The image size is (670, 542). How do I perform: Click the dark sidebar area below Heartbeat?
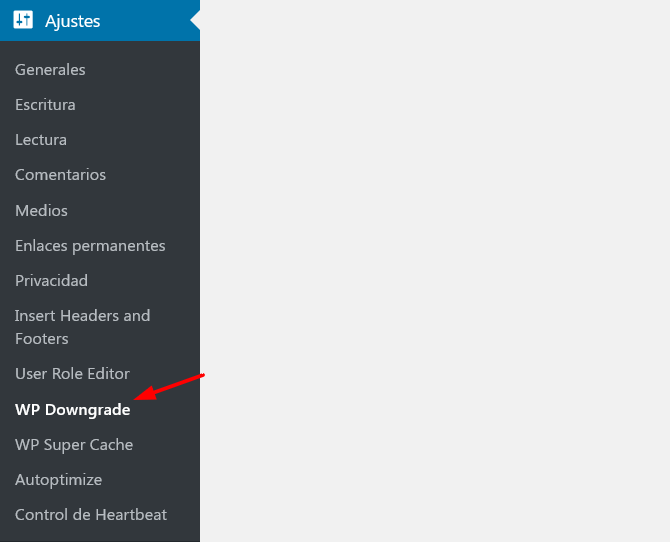100,534
